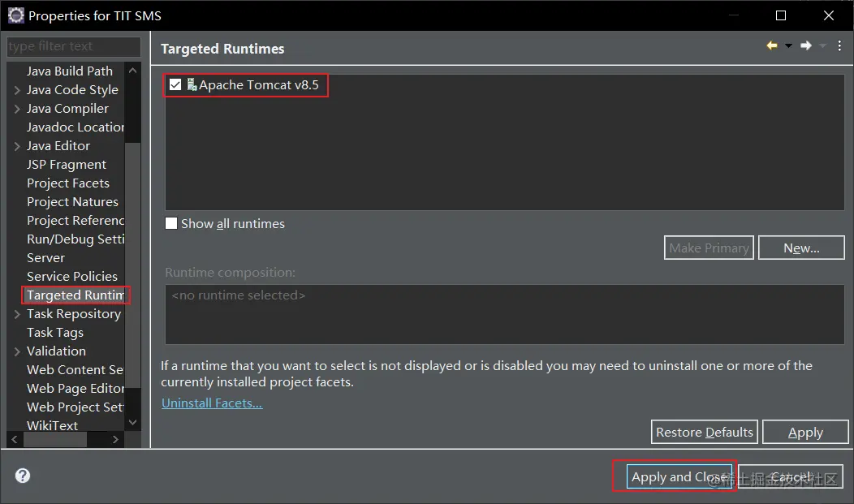Select Server properties page
The width and height of the screenshot is (854, 504).
(45, 257)
